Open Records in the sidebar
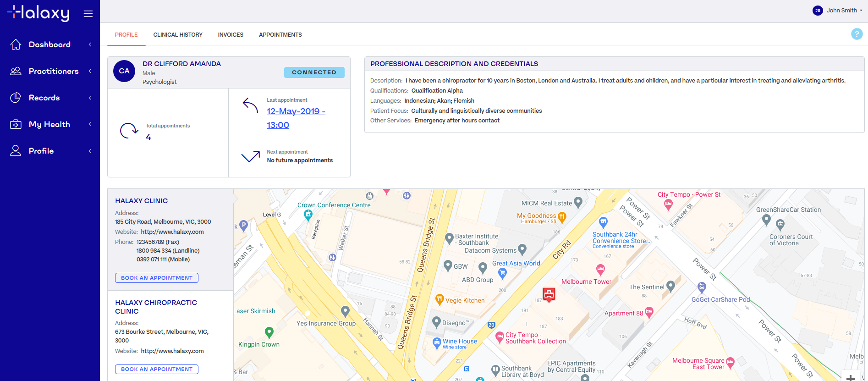868x381 pixels. pyautogui.click(x=44, y=98)
